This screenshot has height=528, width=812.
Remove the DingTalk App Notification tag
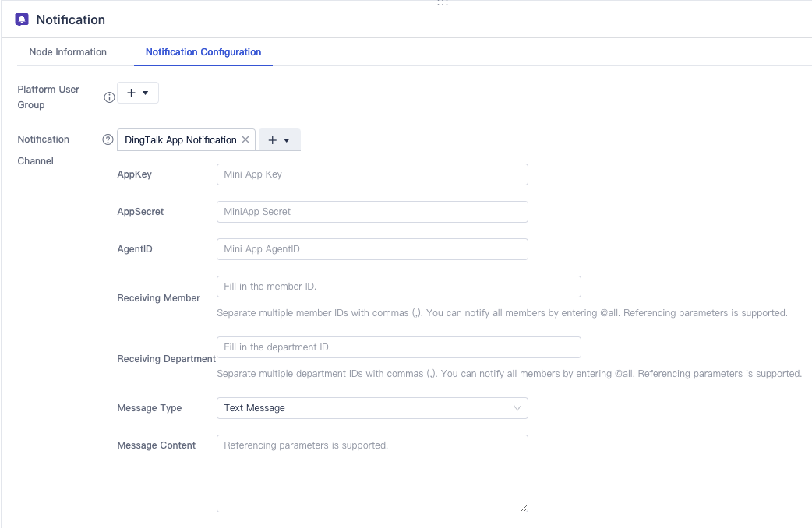coord(245,139)
